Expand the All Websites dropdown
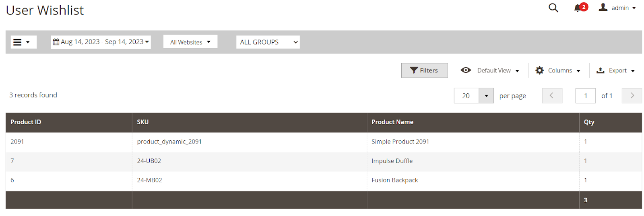 (190, 42)
